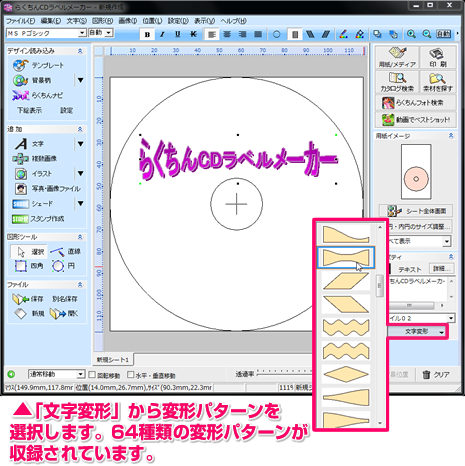Click the カタログ検索 button
The height and width of the screenshot is (466, 465).
pos(397,82)
